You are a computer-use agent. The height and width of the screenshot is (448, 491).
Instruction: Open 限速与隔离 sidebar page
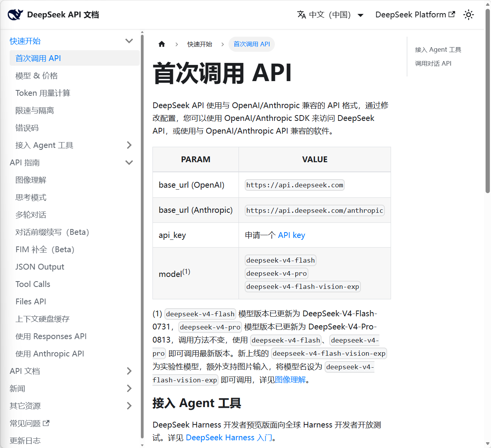pyautogui.click(x=74, y=110)
